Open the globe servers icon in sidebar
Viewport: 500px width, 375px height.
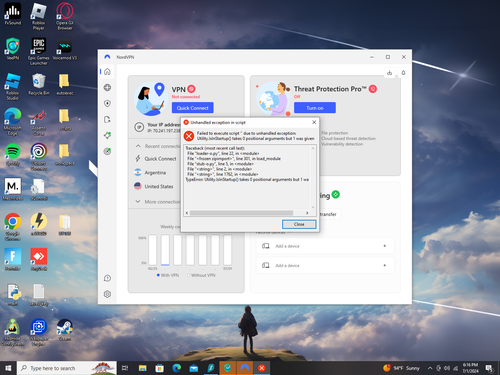(x=107, y=88)
